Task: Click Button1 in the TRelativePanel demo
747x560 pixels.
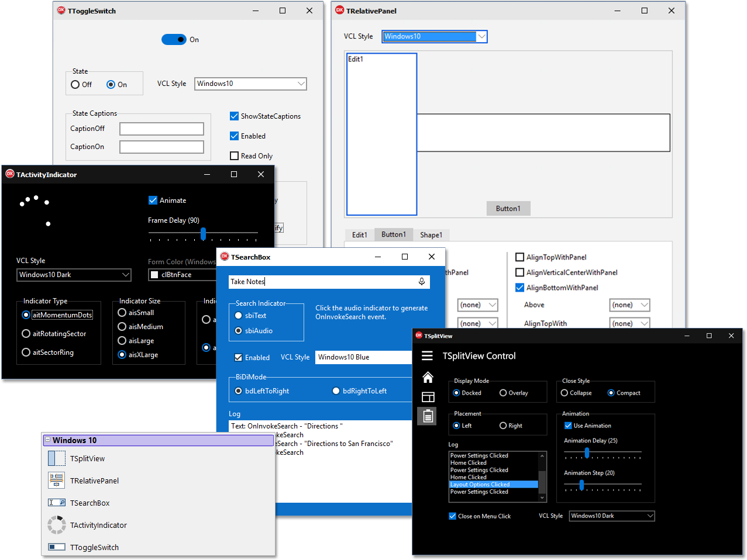Action: 508,208
